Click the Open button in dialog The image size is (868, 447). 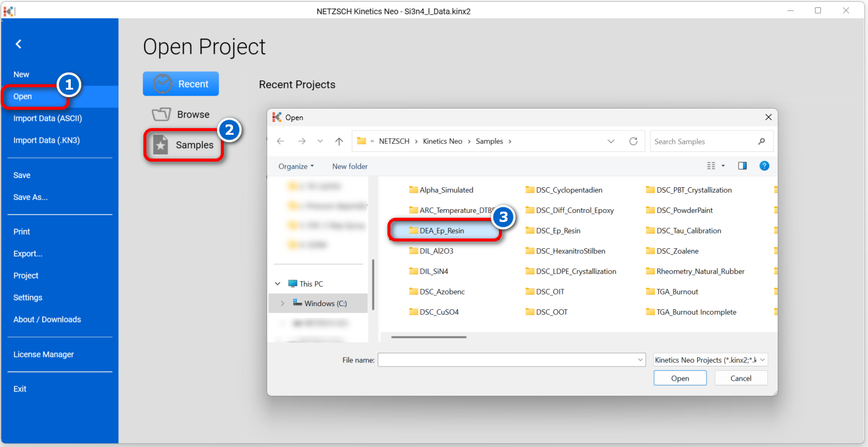click(680, 378)
